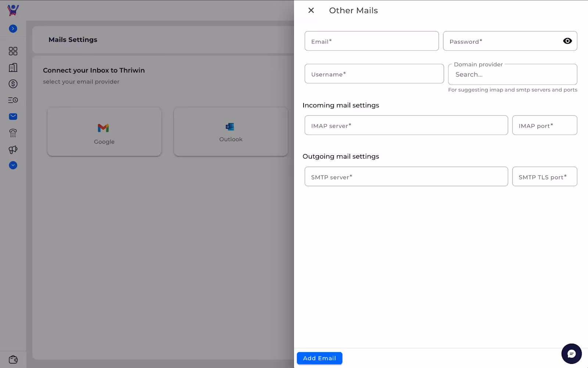This screenshot has width=588, height=368.
Task: Open the dialer phone icon in sidebar
Action: tap(13, 133)
